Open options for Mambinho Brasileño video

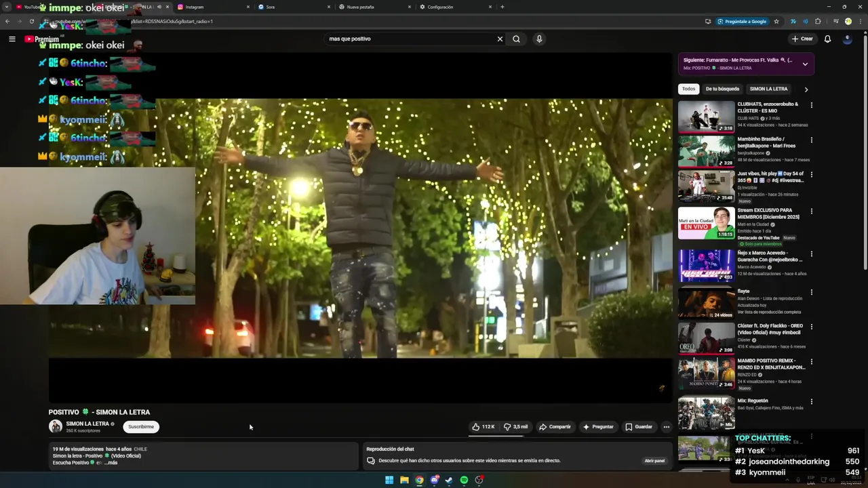point(811,140)
